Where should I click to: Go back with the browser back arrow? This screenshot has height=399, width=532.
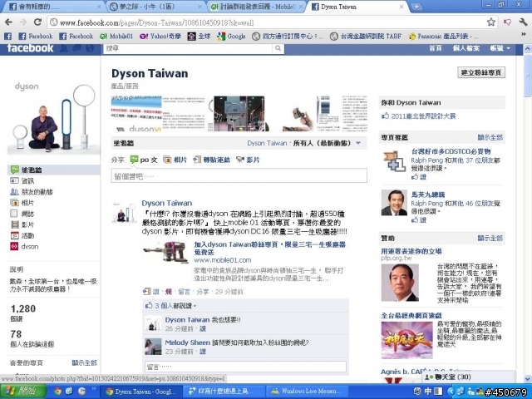pos(8,22)
